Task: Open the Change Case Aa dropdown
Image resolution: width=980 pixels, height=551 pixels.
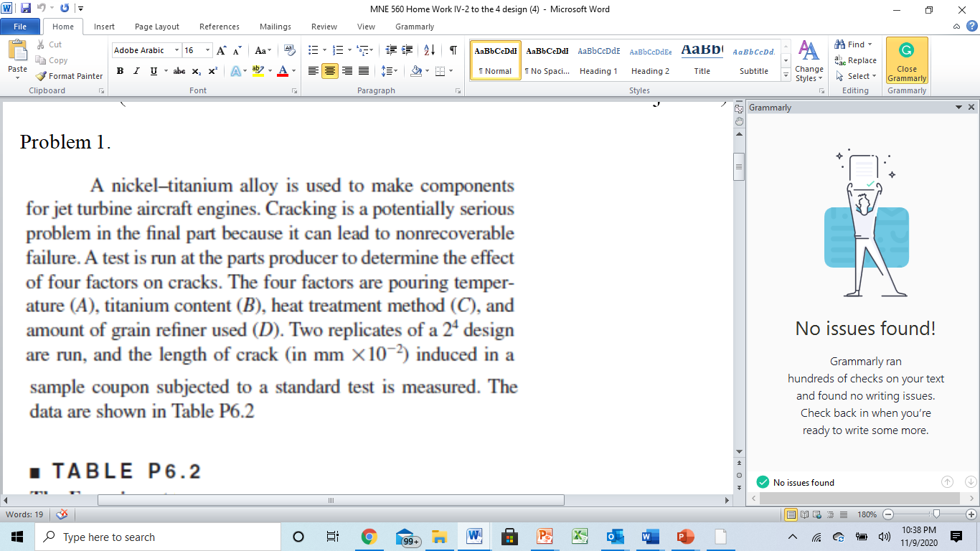Action: coord(263,50)
